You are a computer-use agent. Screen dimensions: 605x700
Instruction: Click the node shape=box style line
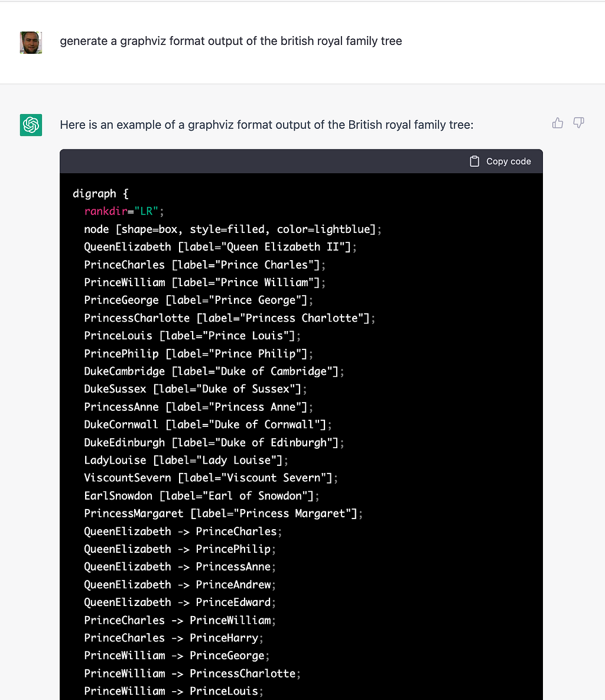(x=232, y=229)
